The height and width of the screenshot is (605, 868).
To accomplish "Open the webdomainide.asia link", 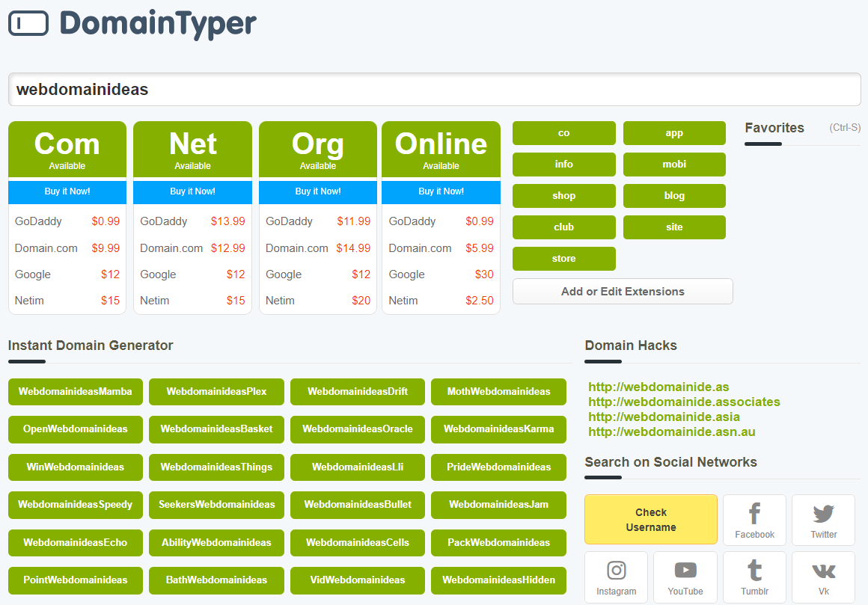I will pos(664,417).
